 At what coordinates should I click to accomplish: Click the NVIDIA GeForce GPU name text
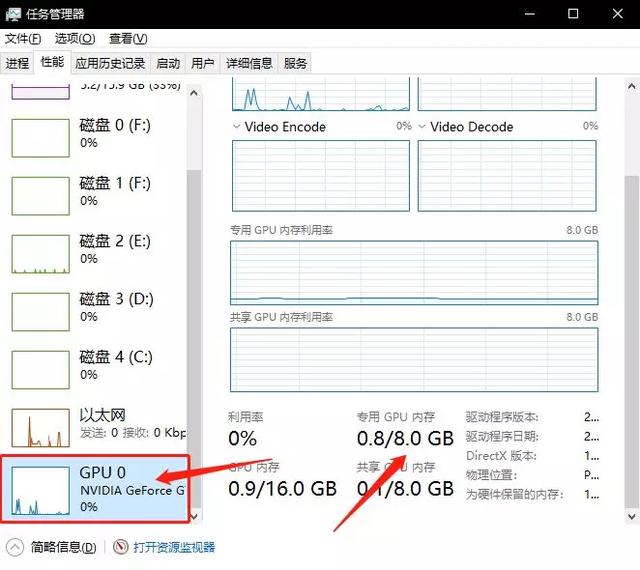(133, 490)
